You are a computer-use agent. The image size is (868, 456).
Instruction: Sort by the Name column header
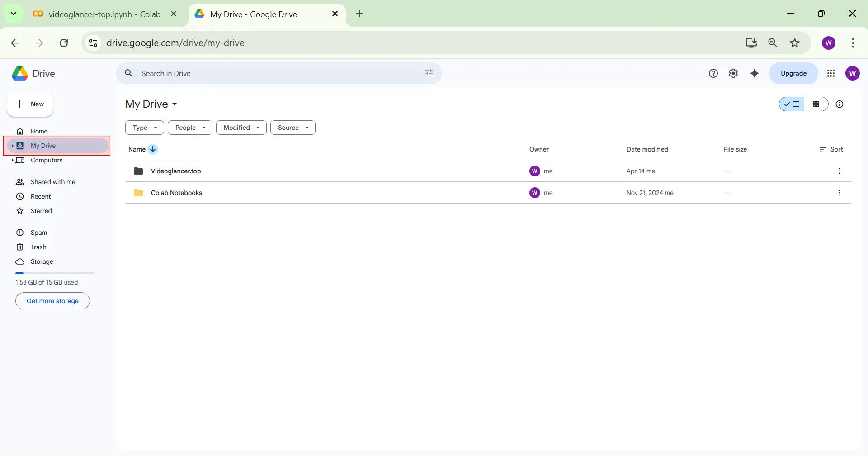pos(137,149)
